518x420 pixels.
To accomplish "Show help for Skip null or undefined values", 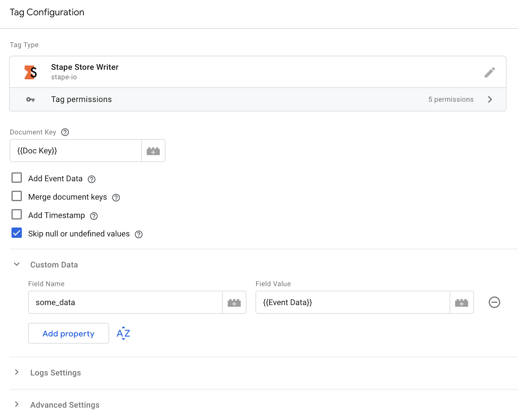I will pos(139,234).
